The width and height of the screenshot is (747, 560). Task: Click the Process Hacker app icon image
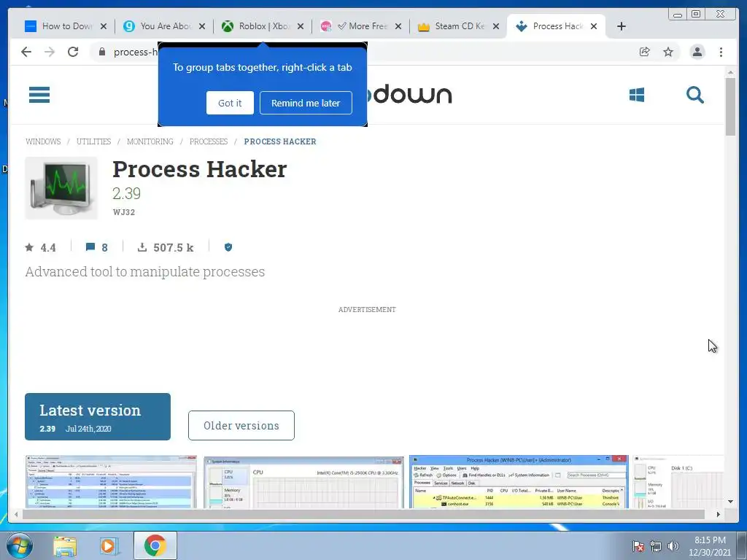(61, 188)
